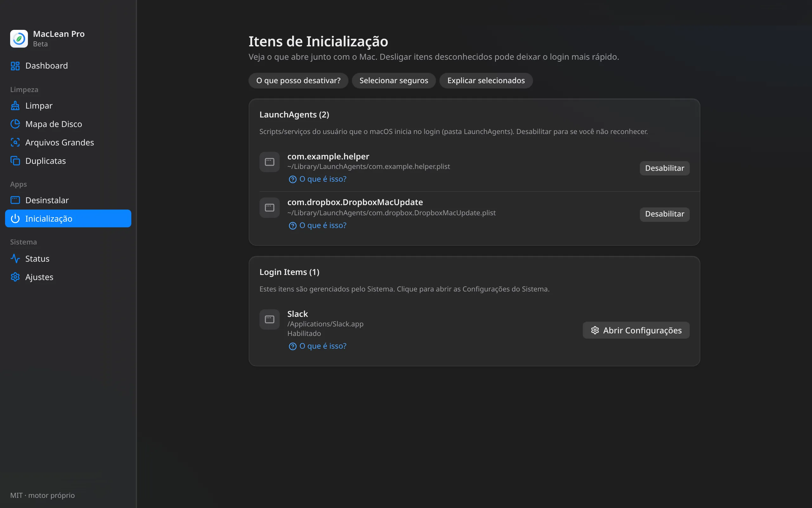The height and width of the screenshot is (508, 812).
Task: Open Ajustes settings page
Action: pos(68,277)
